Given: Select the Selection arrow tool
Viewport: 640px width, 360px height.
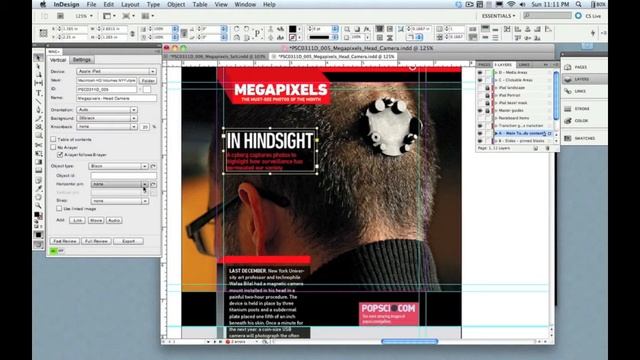Looking at the screenshot, I should (x=38, y=58).
